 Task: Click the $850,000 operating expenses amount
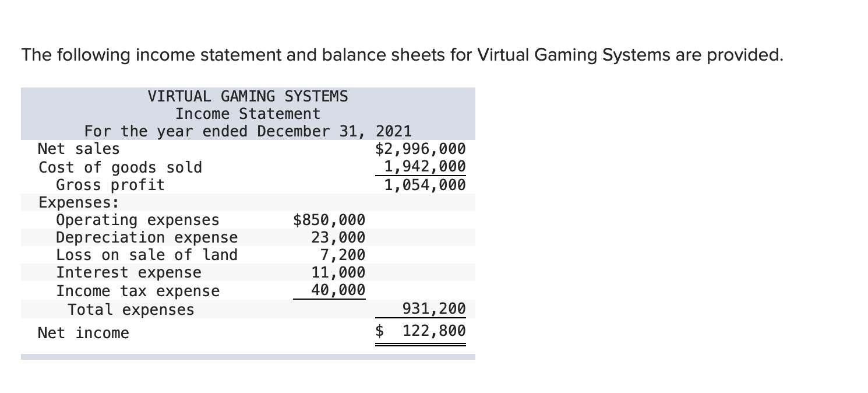pyautogui.click(x=329, y=220)
